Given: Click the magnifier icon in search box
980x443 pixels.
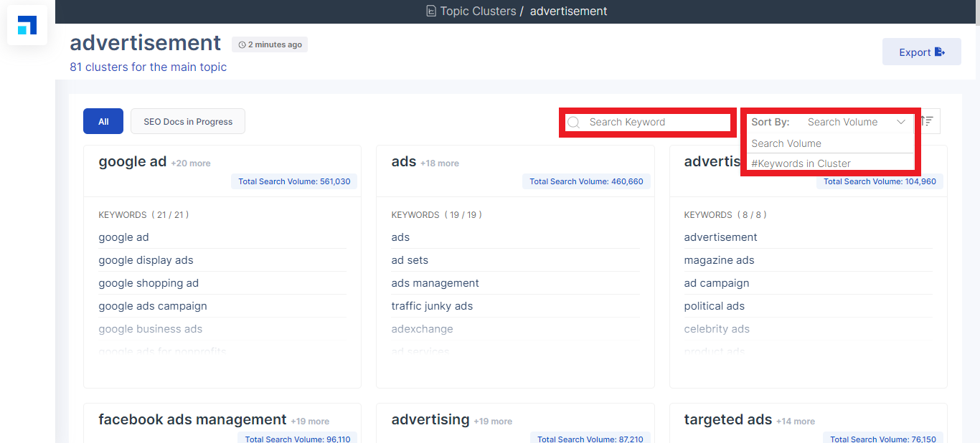Looking at the screenshot, I should coord(573,123).
